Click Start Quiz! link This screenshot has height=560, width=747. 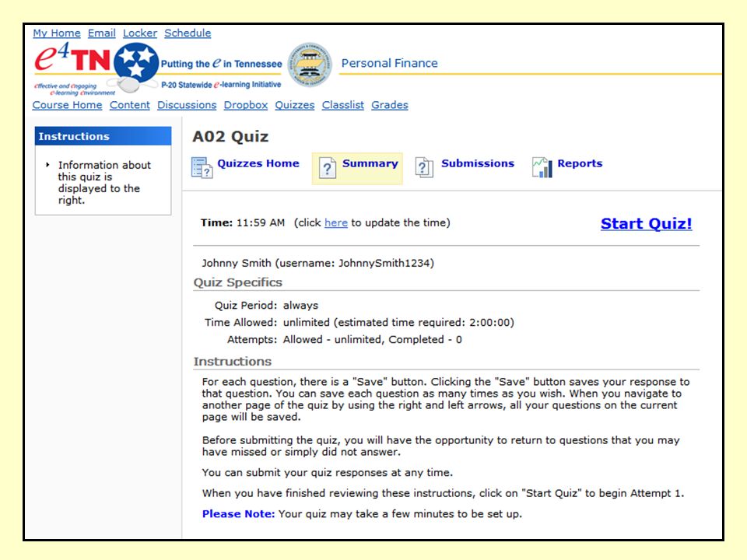point(646,223)
